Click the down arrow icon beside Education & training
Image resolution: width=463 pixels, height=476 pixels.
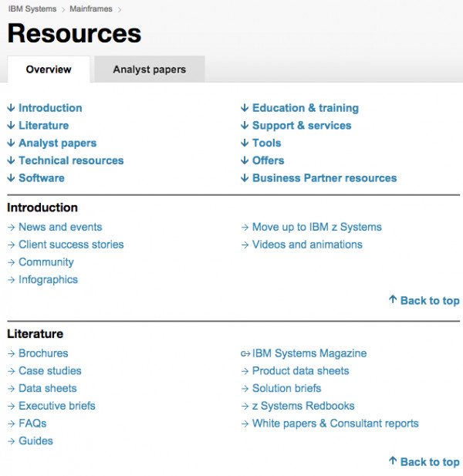pyautogui.click(x=245, y=108)
